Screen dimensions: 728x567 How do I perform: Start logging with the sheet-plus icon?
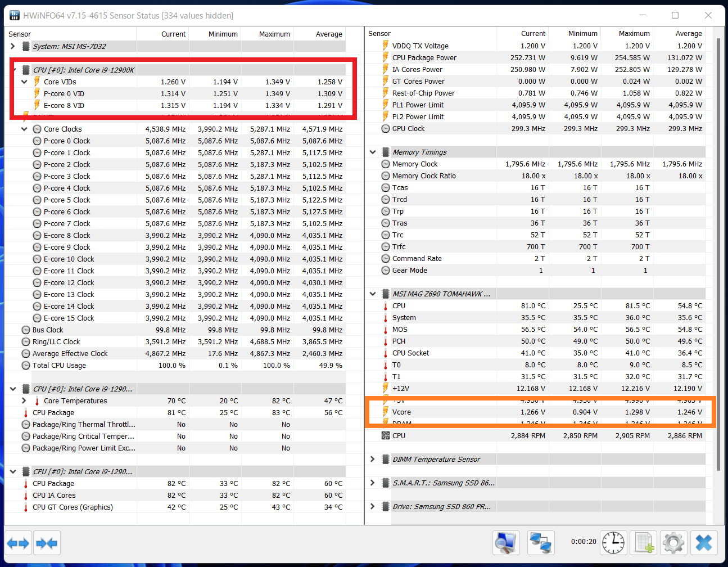tap(644, 543)
